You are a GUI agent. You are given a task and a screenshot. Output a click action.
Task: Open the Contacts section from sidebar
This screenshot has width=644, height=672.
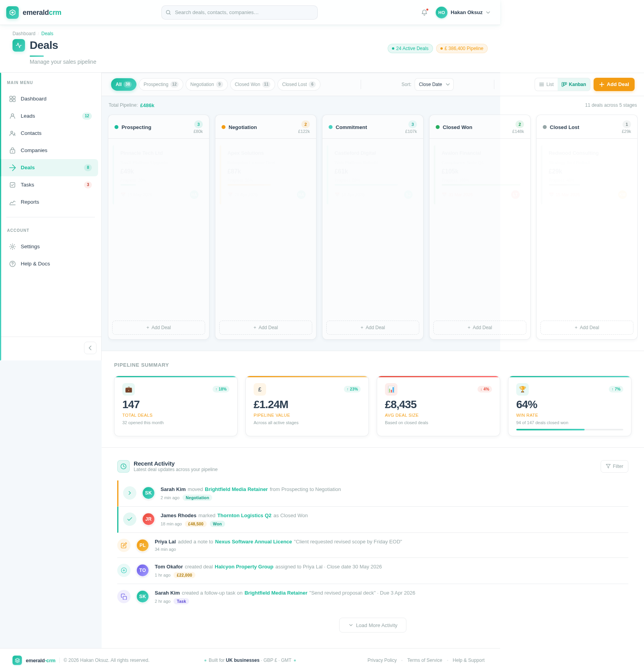(x=31, y=133)
